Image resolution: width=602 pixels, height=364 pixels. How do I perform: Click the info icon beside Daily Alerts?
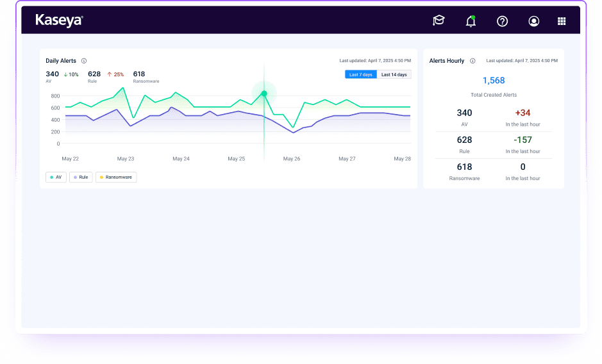point(84,61)
